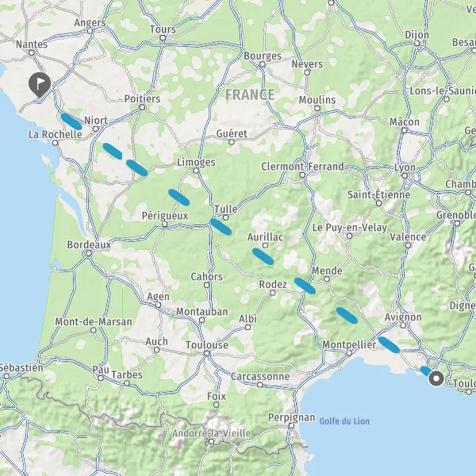476x476 pixels.
Task: Click the route segment west of Mende
Action: (x=305, y=286)
